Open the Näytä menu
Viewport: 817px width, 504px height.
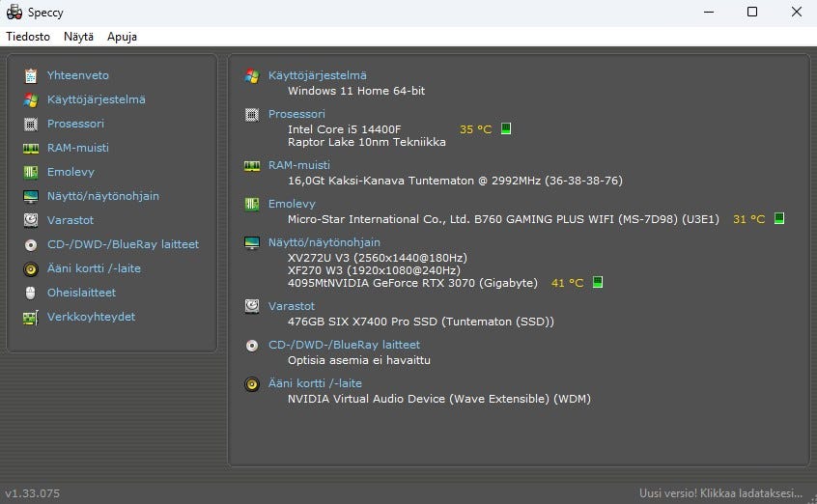pyautogui.click(x=78, y=37)
